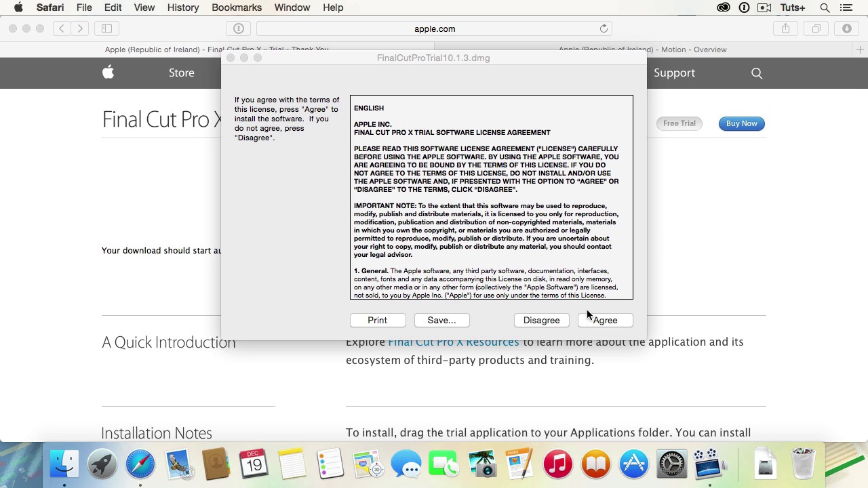
Task: Click the Creative Cloud menu bar icon
Action: (724, 7)
